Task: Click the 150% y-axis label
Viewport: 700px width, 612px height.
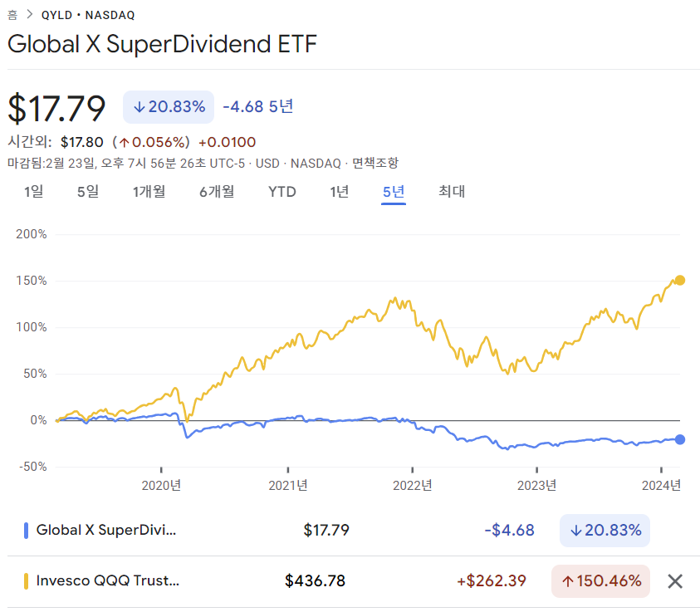Action: click(x=32, y=281)
